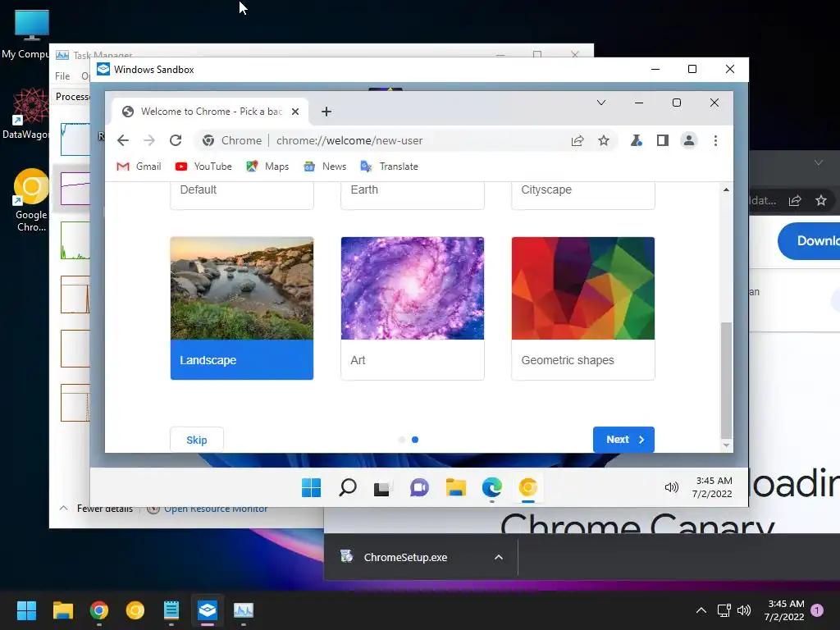Collapse Task Manager with Fewer details
Screen dimensions: 840x630
point(97,508)
